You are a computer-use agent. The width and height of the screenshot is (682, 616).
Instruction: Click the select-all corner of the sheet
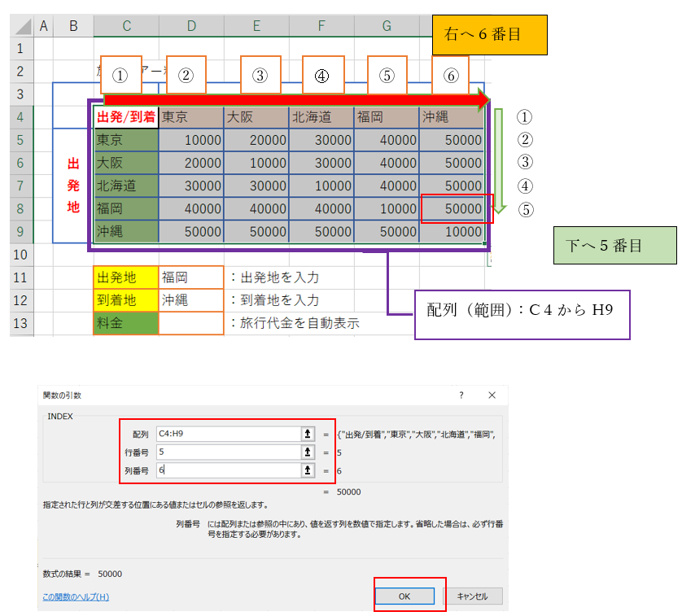click(20, 26)
